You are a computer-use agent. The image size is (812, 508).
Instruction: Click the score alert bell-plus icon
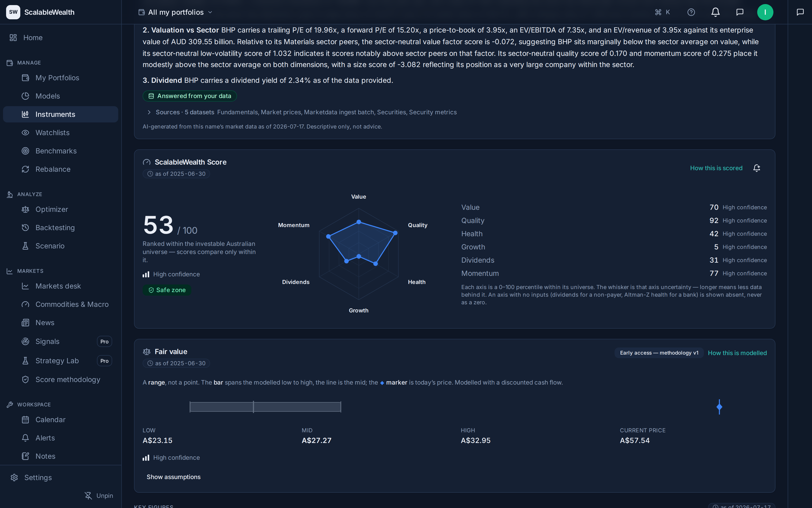pyautogui.click(x=757, y=168)
